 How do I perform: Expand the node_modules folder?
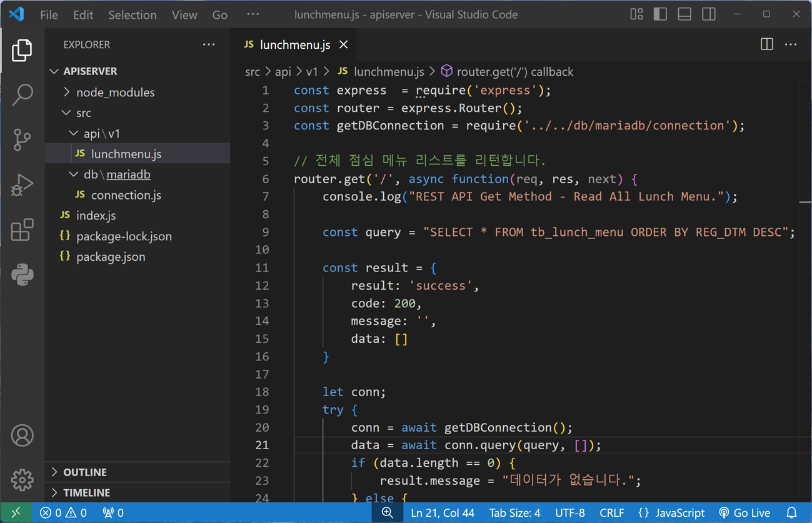tap(138, 92)
